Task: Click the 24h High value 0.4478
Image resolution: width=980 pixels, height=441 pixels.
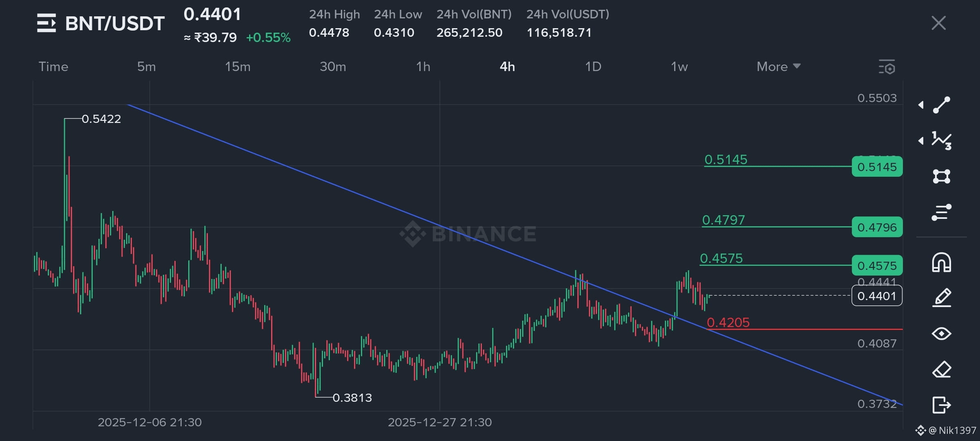Action: click(x=329, y=33)
